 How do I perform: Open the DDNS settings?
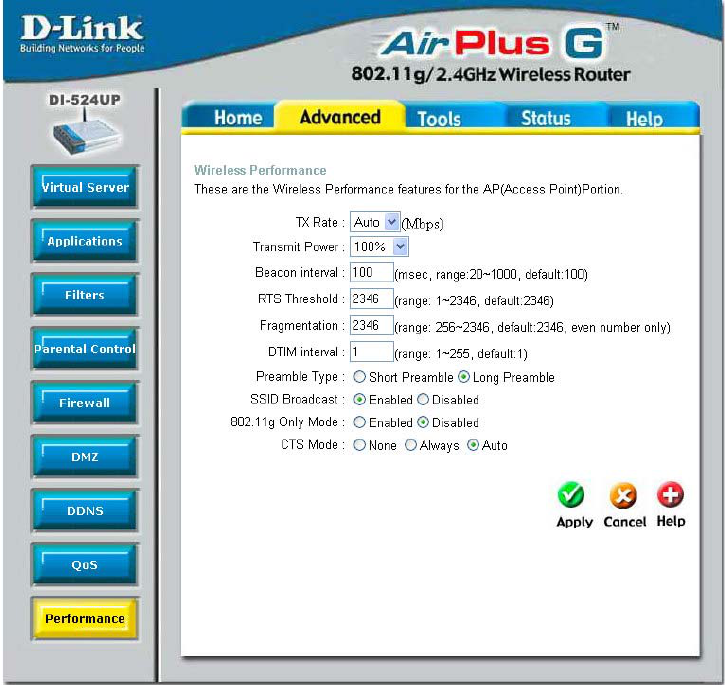85,511
